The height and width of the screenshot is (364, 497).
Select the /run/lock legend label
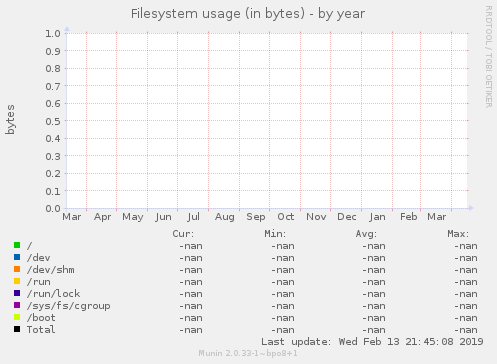54,294
